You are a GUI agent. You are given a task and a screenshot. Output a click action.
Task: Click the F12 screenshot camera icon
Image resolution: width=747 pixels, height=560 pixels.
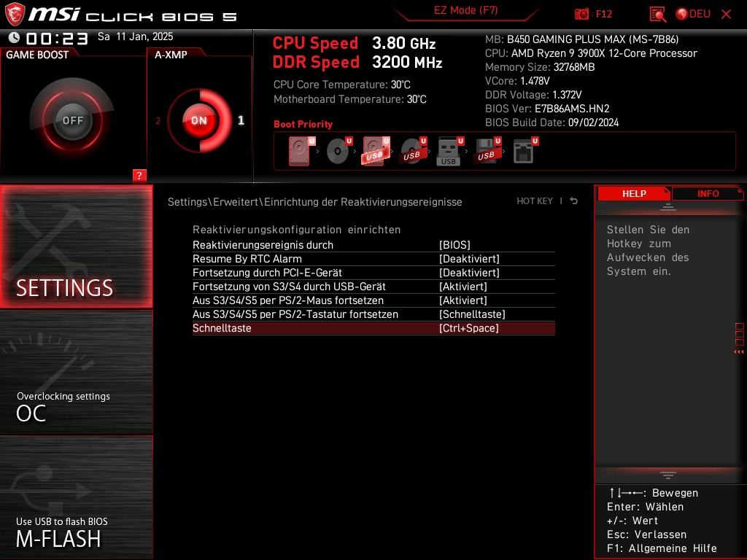click(x=581, y=14)
